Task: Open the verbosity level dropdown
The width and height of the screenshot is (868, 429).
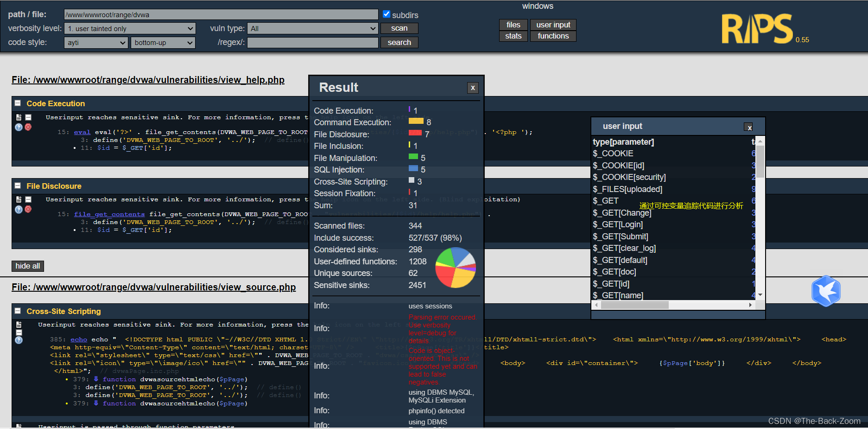Action: (130, 29)
